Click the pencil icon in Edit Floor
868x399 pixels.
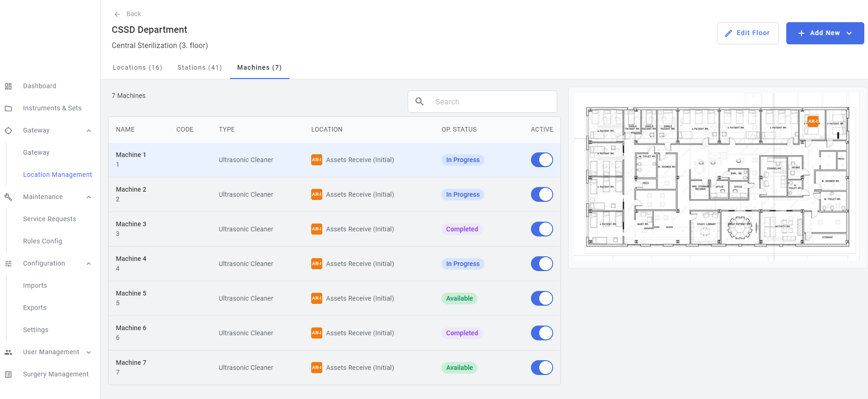[729, 33]
